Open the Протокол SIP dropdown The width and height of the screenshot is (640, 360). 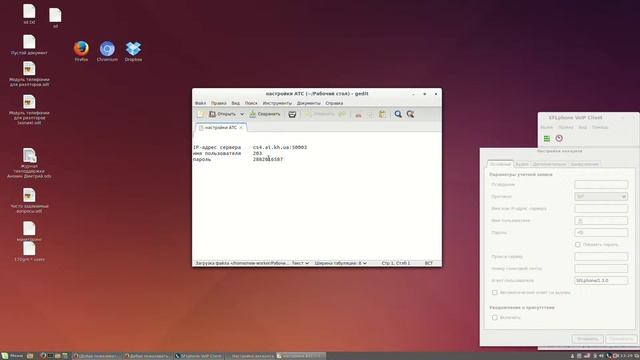601,197
